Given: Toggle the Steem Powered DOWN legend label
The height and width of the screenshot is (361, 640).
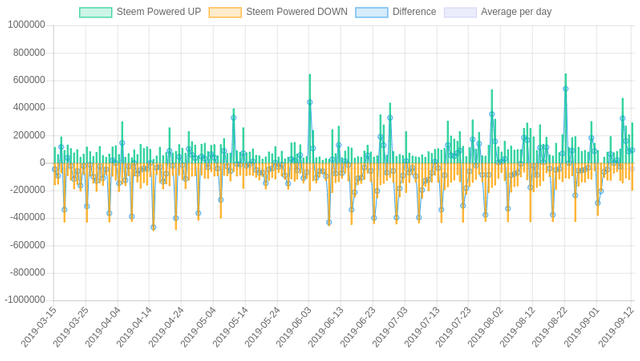Looking at the screenshot, I should pyautogui.click(x=297, y=12).
